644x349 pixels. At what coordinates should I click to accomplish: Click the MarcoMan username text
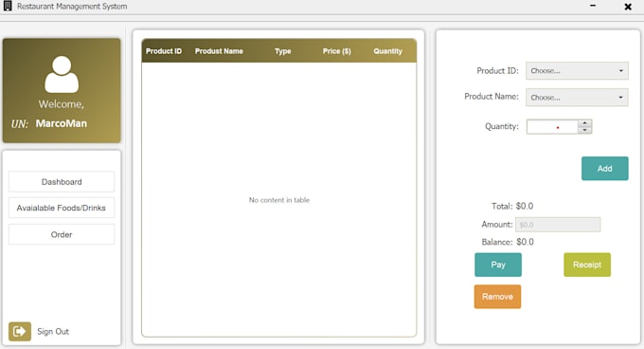62,123
